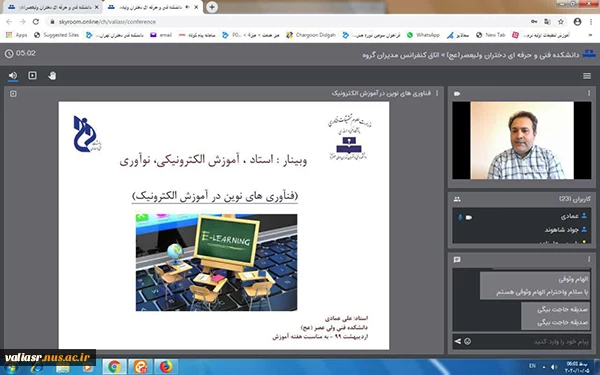Screen dimensions: 600x375
Task: Toggle the camera icon beside عمادی
Action: coord(469,217)
